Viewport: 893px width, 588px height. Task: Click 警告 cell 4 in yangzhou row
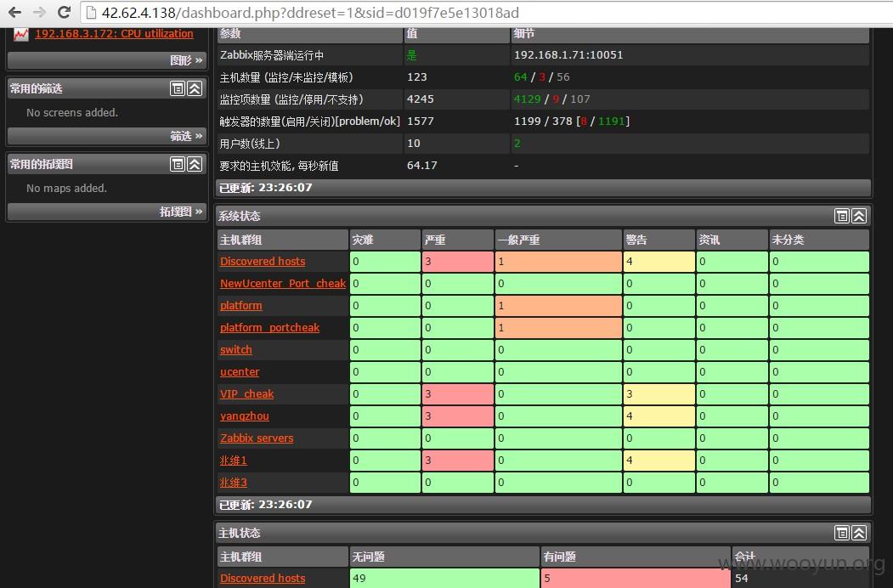(x=659, y=416)
